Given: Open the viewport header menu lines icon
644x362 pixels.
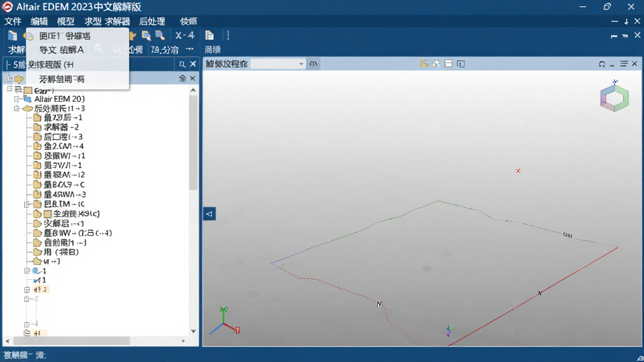Looking at the screenshot, I should 624,63.
